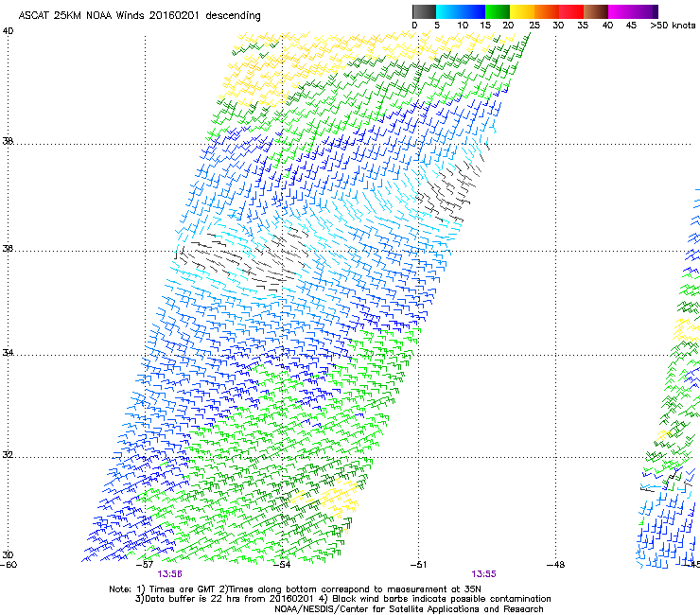Click the NOAA/NESDIS credit line

[x=409, y=609]
